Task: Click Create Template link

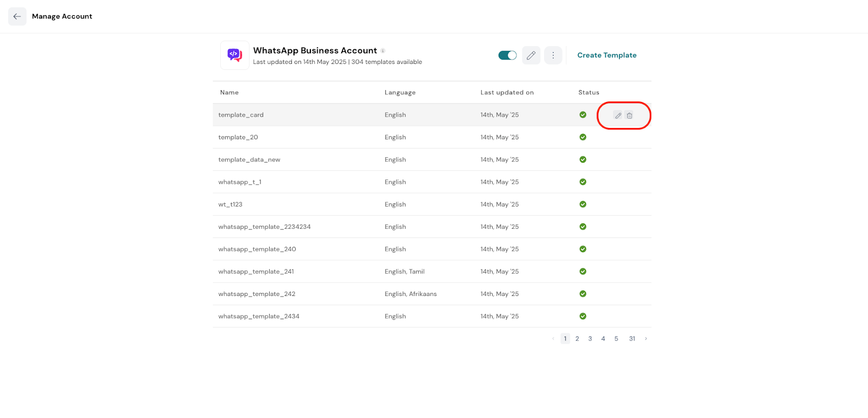Action: click(607, 55)
